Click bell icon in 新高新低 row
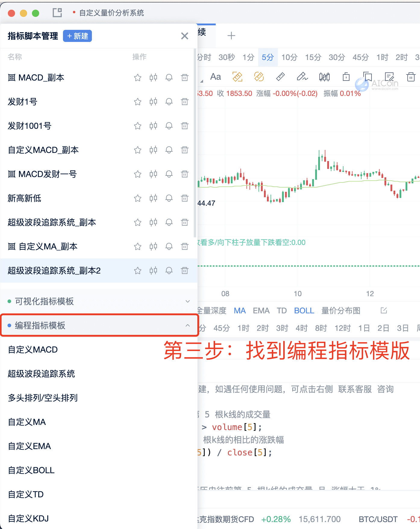This screenshot has width=420, height=529. click(x=169, y=198)
